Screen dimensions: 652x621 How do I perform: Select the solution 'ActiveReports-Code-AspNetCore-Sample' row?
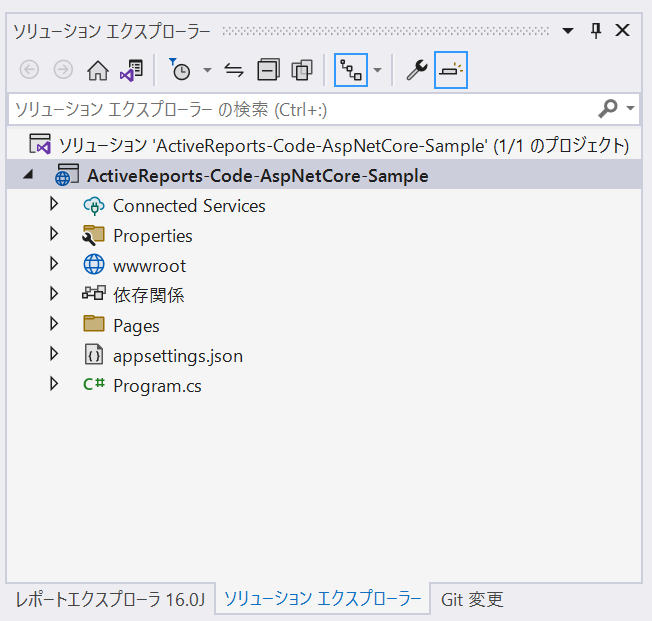pos(324,146)
